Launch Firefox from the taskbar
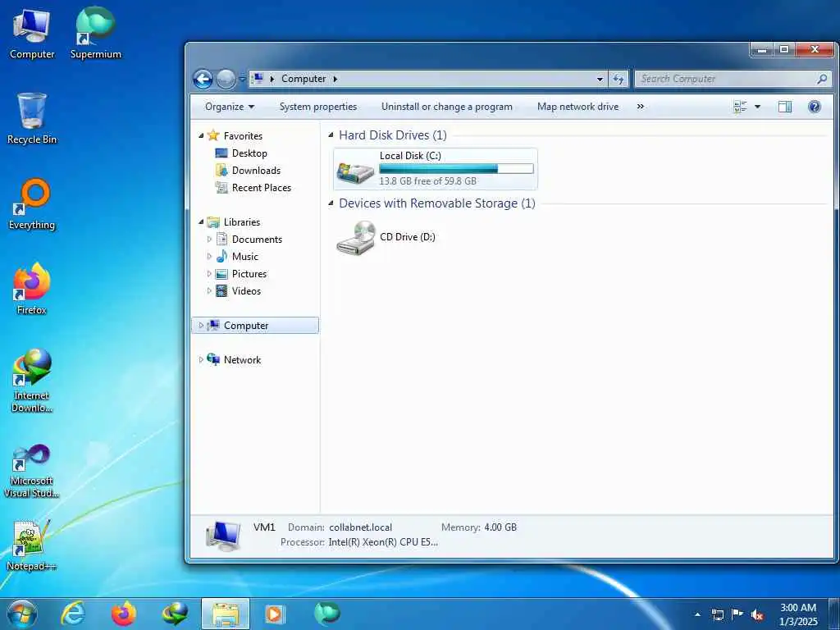The width and height of the screenshot is (840, 630). pyautogui.click(x=124, y=614)
